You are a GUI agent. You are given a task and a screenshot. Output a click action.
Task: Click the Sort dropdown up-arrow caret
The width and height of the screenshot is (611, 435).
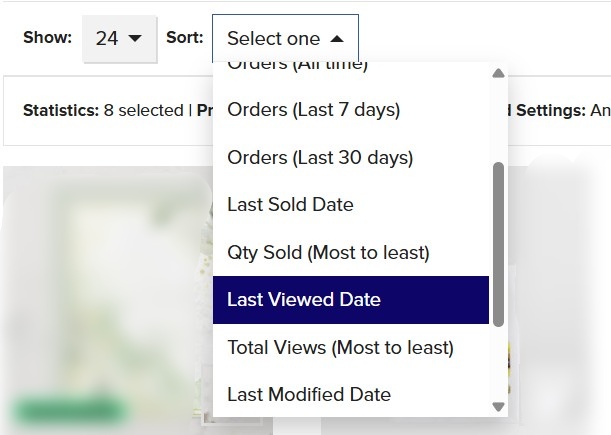pyautogui.click(x=337, y=39)
